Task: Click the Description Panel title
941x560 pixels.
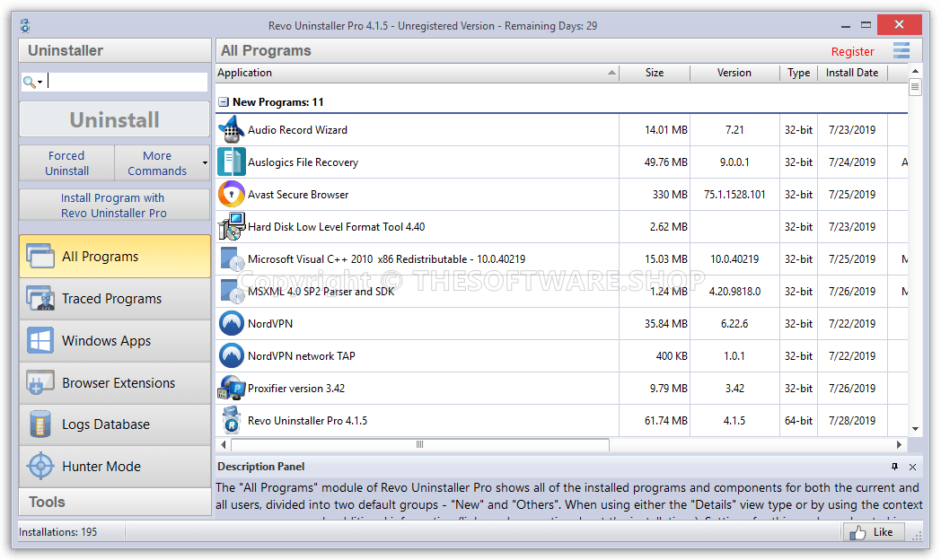Action: click(x=260, y=467)
